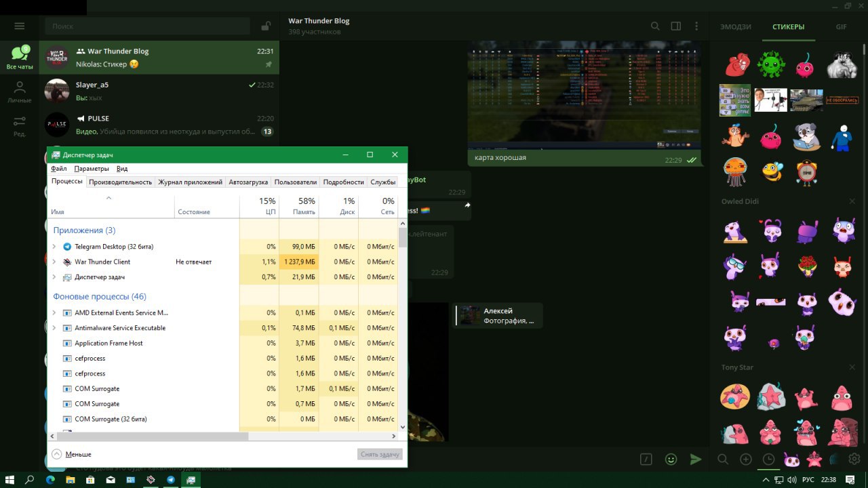Viewport: 868px width, 488px height.
Task: Open the Файл menu in Task Manager
Action: [x=59, y=169]
